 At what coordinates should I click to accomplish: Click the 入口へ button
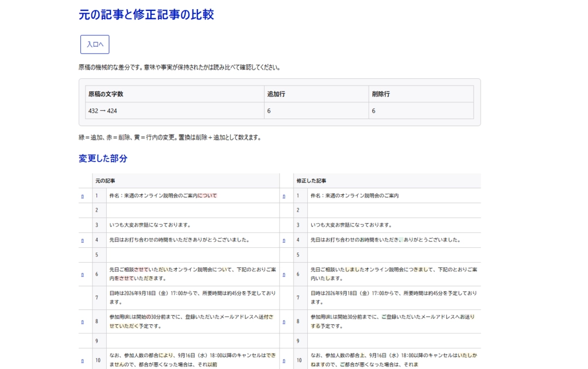(95, 44)
